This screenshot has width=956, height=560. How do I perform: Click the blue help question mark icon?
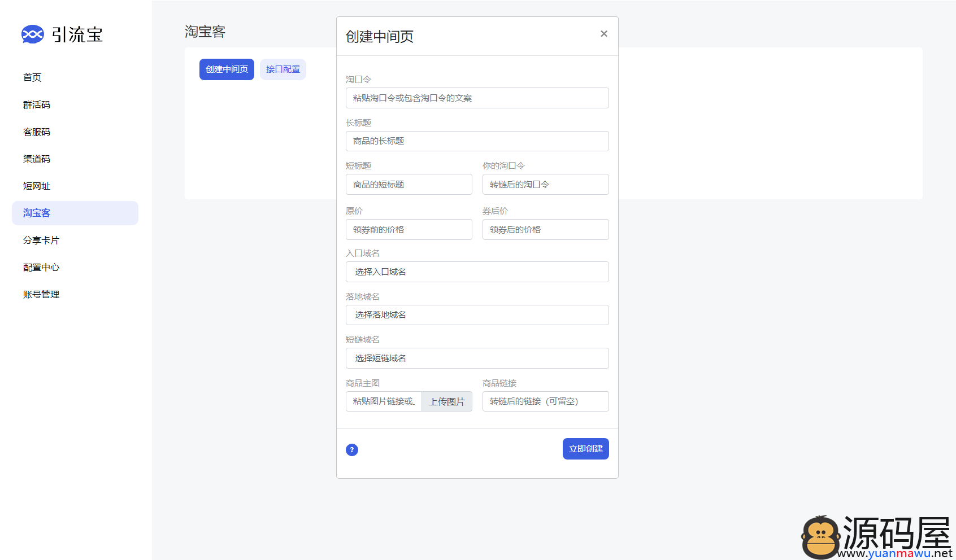[x=352, y=450]
